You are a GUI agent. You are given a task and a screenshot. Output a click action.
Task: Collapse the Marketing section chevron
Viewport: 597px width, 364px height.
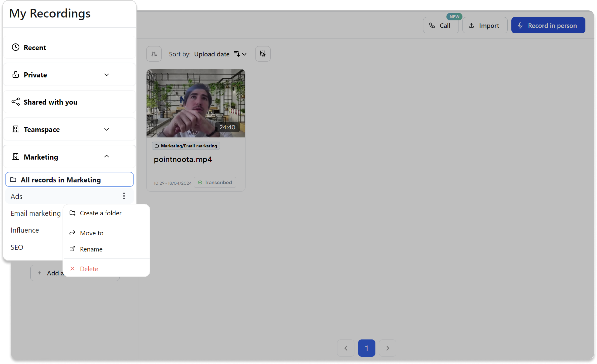coord(107,157)
